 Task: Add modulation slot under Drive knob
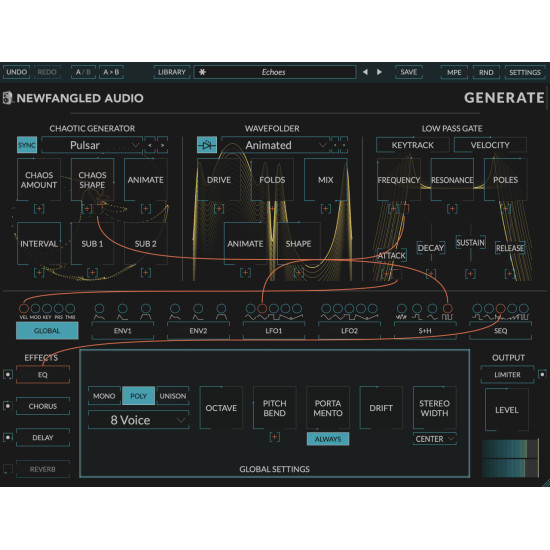[x=219, y=209]
